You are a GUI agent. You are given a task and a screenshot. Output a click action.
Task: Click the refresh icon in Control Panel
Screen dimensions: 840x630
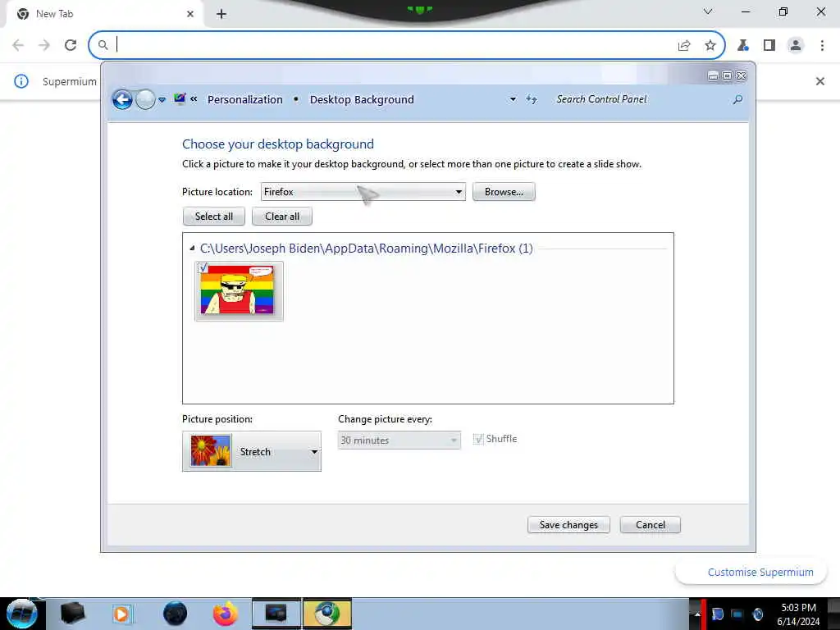click(532, 99)
